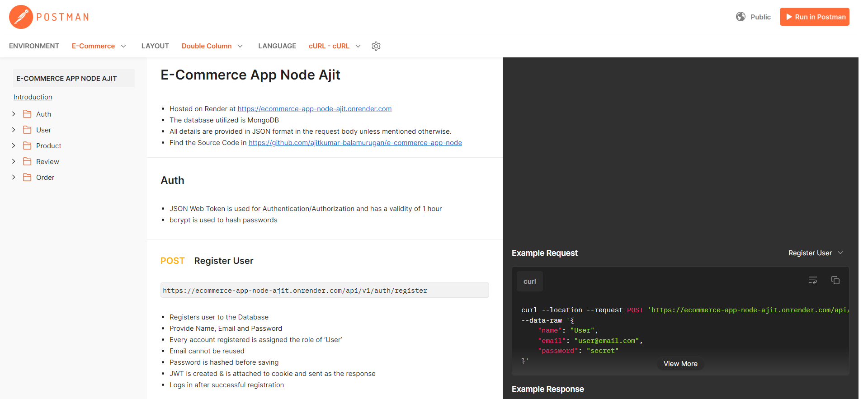Click the E-Commerce App Node Ajit title
Image resolution: width=868 pixels, height=399 pixels.
tap(250, 75)
